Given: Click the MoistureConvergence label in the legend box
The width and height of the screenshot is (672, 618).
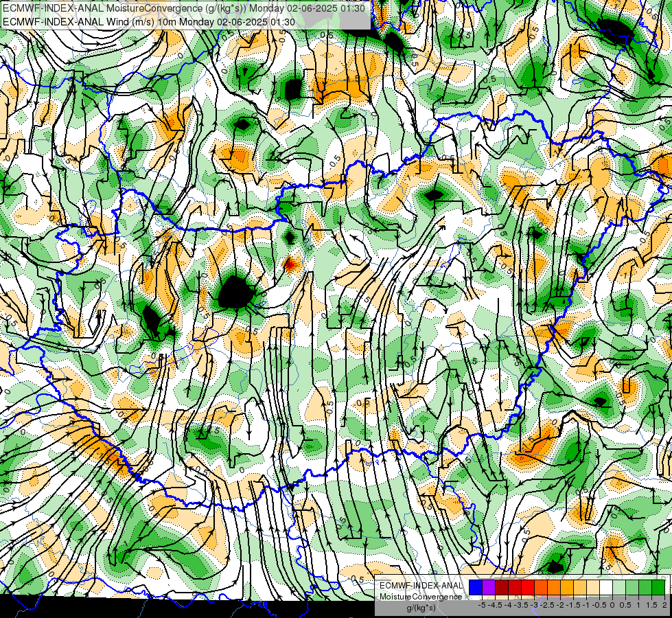Looking at the screenshot, I should [421, 597].
